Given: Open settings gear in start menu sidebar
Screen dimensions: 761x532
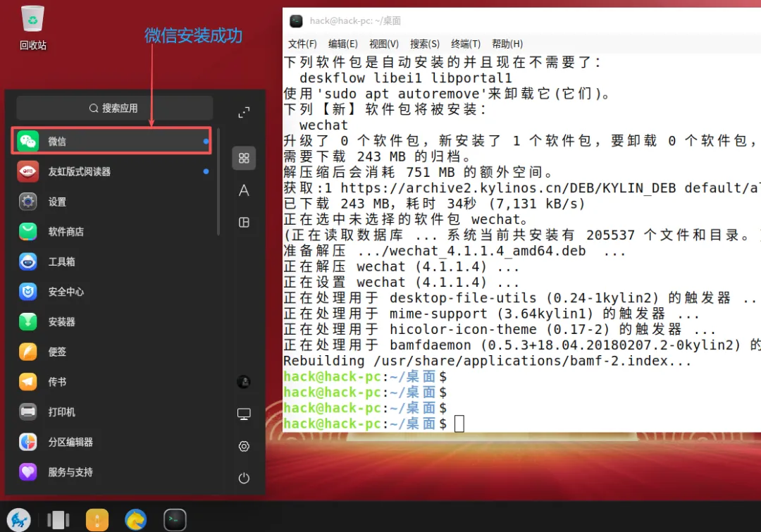Looking at the screenshot, I should tap(244, 446).
